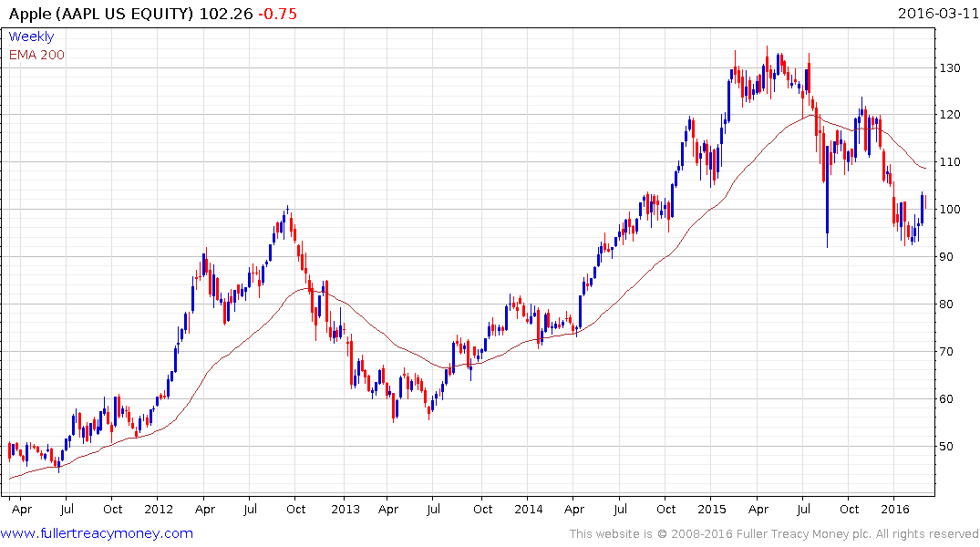Select the 2013 year label on time axis
The width and height of the screenshot is (980, 547).
346,509
